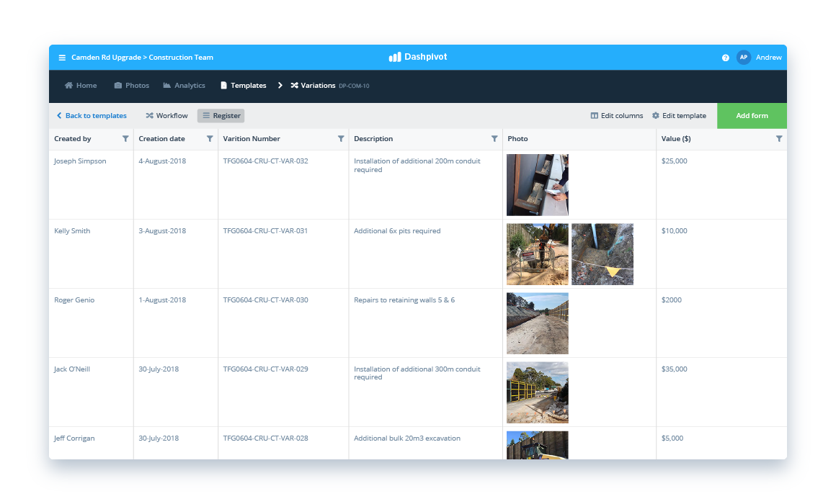
Task: Click the Add form button
Action: pos(752,116)
